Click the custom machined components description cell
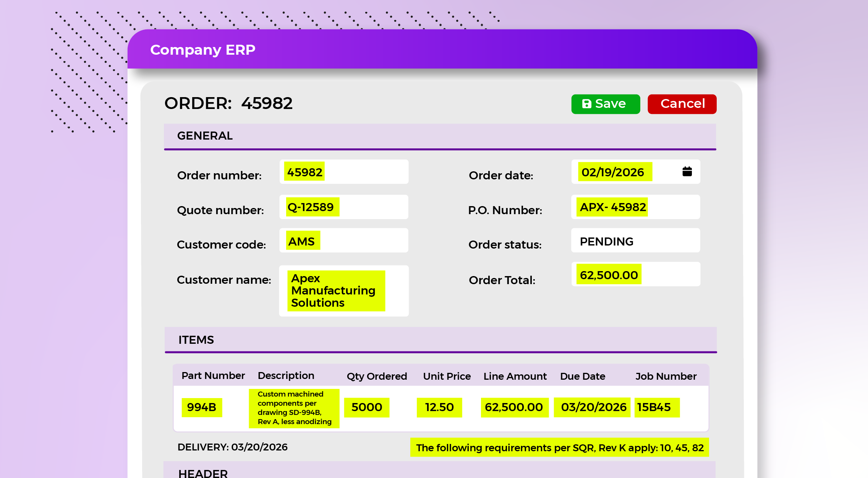The image size is (868, 478). [294, 408]
